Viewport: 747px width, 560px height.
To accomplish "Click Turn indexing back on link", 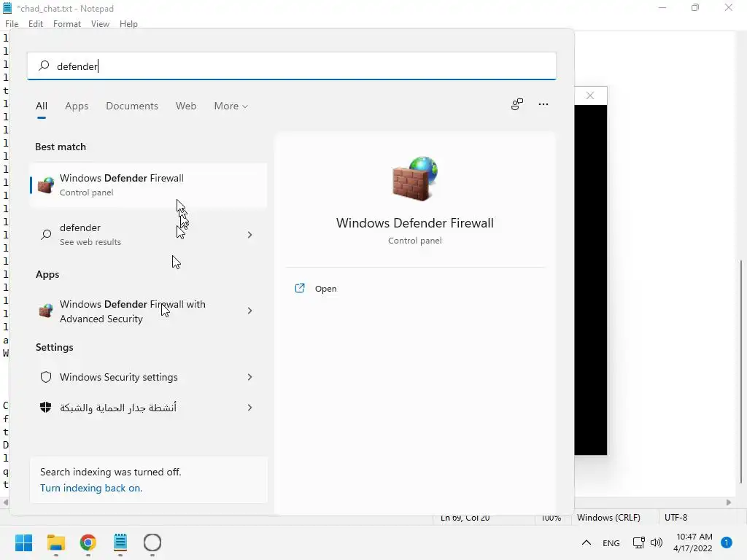I will [91, 488].
